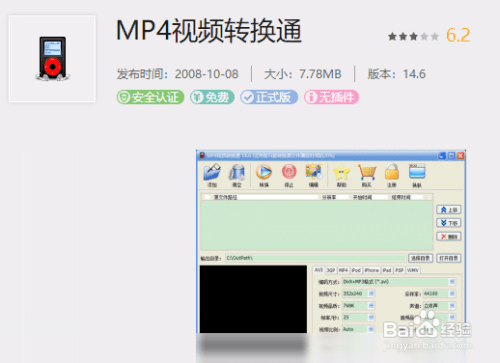Click the pink 无插件 badge
Screen dimensions: 500x363
coord(331,97)
